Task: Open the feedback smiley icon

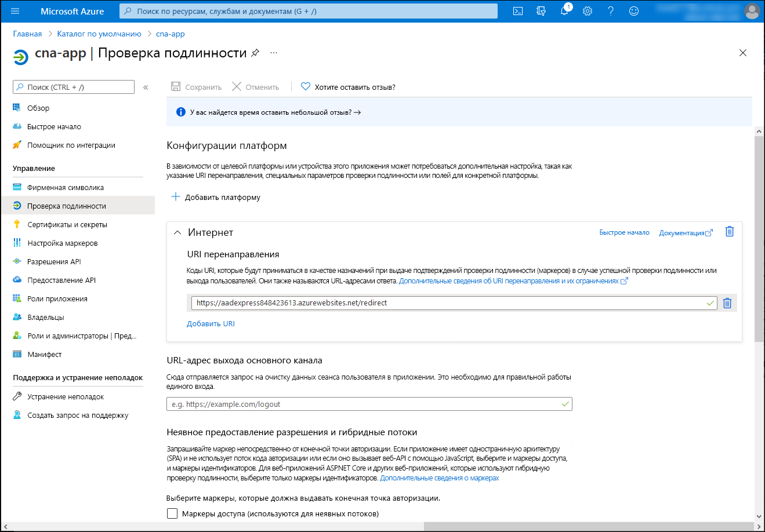Action: [634, 11]
